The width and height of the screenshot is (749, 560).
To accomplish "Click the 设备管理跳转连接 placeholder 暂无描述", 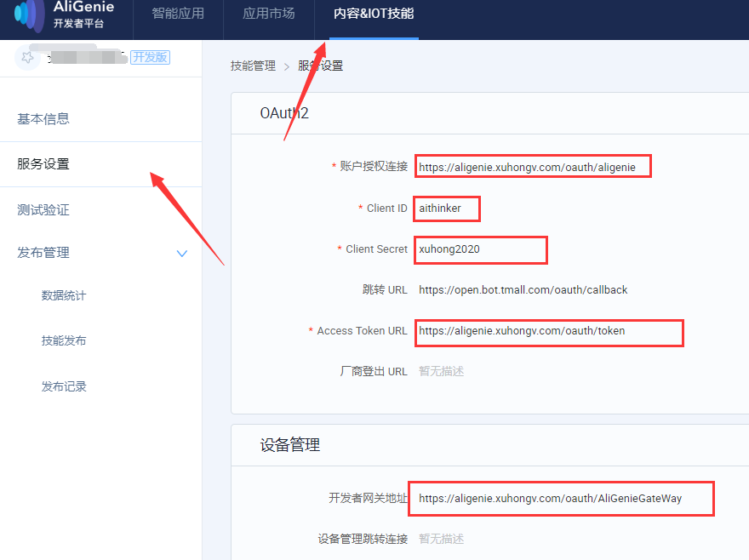I will [x=442, y=539].
